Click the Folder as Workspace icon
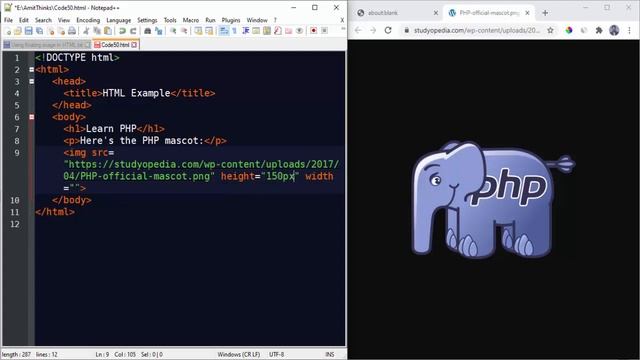The image size is (640, 360). 289,31
